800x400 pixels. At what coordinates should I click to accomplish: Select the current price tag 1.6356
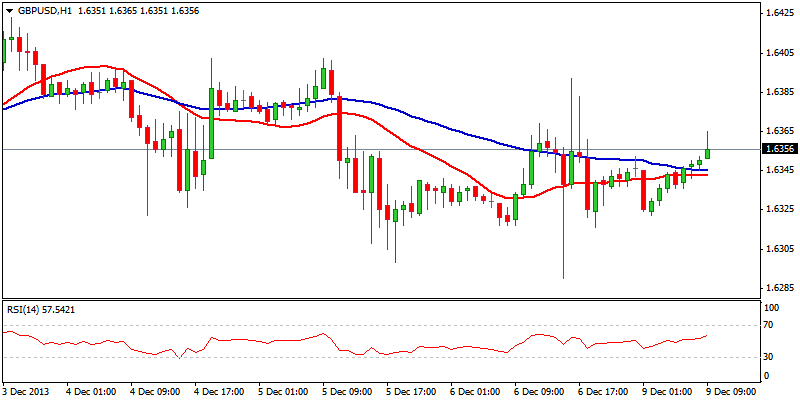tap(778, 149)
